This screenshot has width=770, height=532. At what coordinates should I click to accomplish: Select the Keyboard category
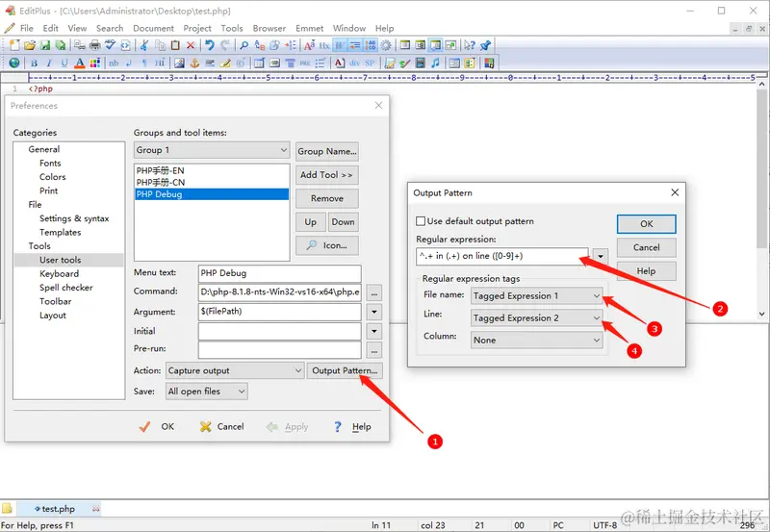pyautogui.click(x=59, y=274)
